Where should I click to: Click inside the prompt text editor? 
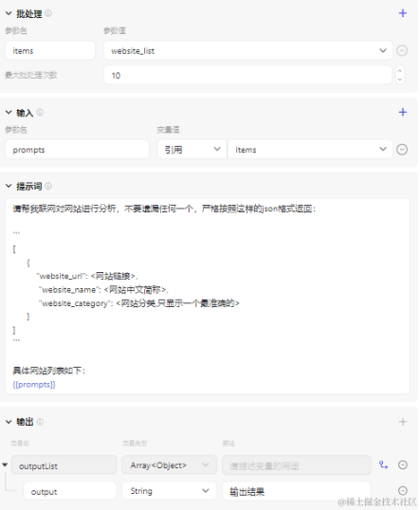[x=208, y=296]
